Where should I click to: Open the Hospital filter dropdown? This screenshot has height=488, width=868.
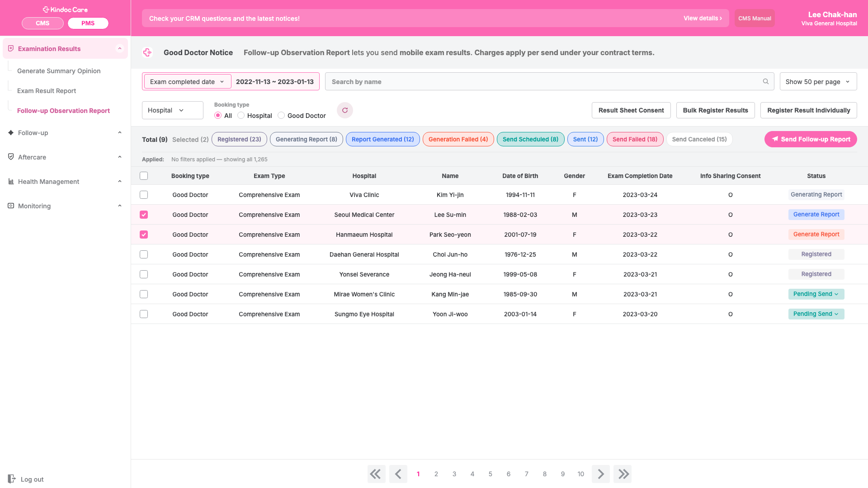[x=173, y=110]
